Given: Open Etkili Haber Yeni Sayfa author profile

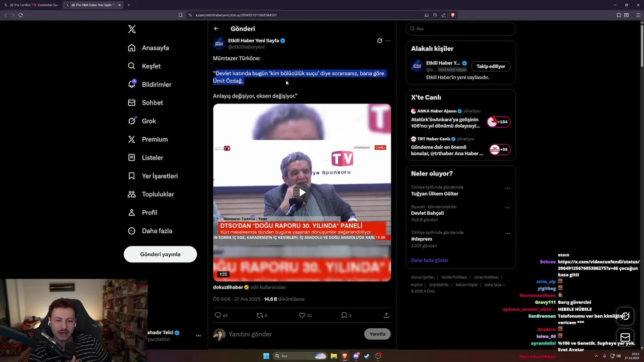Looking at the screenshot, I should (x=254, y=40).
